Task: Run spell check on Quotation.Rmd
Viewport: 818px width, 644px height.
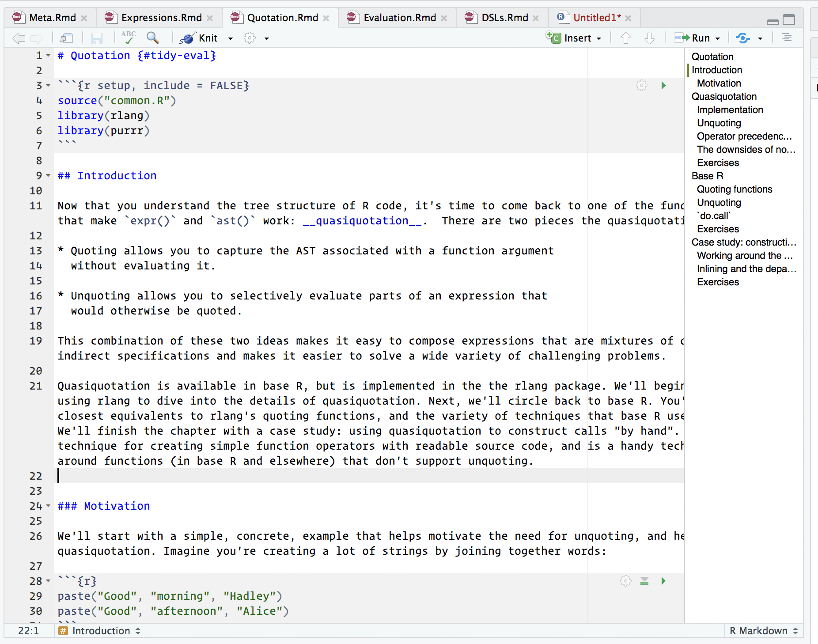Action: (x=128, y=38)
